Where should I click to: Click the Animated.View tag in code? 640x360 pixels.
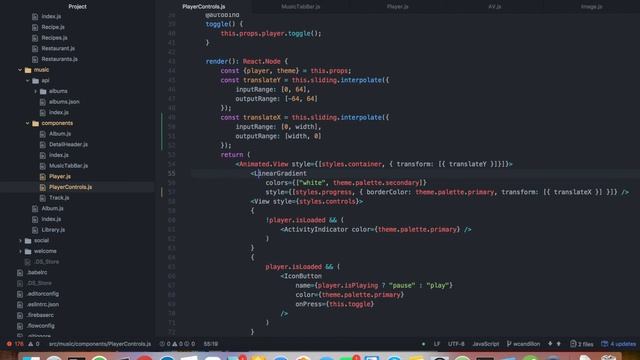pos(264,164)
